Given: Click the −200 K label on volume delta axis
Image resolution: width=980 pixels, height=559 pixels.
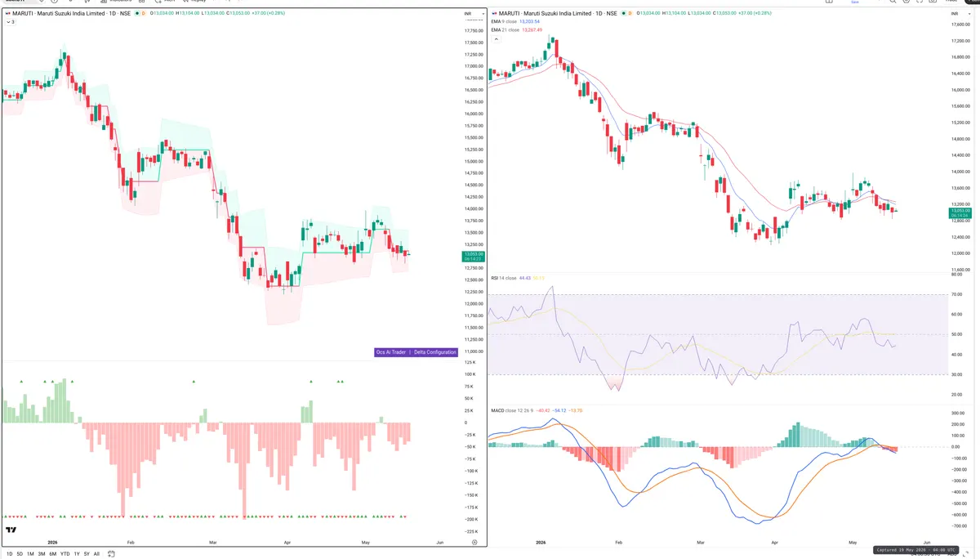Looking at the screenshot, I should 470,519.
